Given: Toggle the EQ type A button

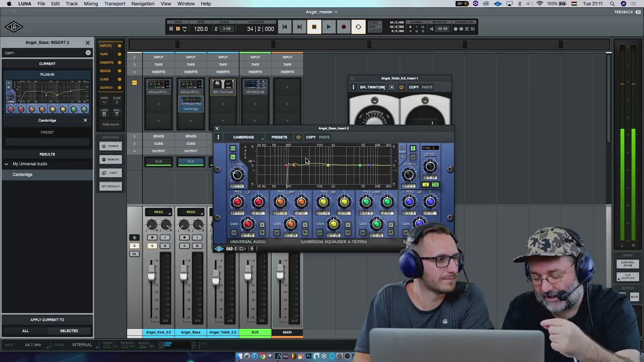Looking at the screenshot, I should click(x=426, y=185).
